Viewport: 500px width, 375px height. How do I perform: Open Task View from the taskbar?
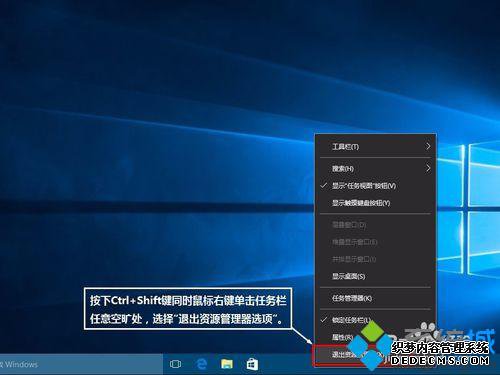175,364
